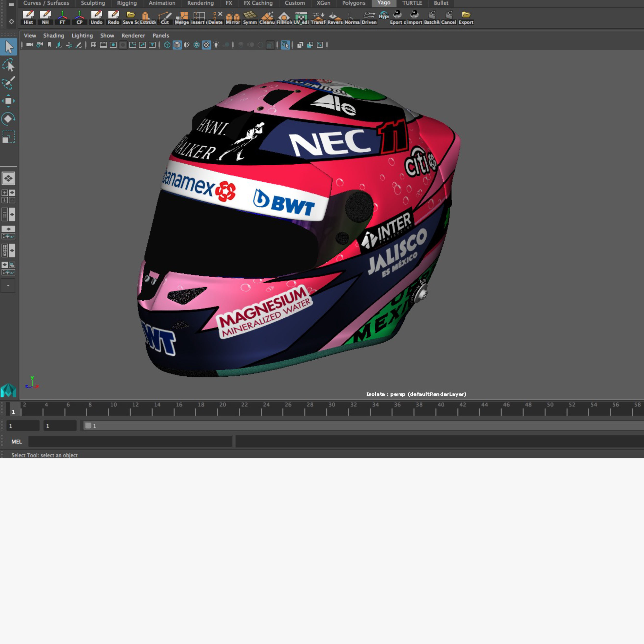
Task: Click the Mirror shelf icon
Action: coord(233,18)
